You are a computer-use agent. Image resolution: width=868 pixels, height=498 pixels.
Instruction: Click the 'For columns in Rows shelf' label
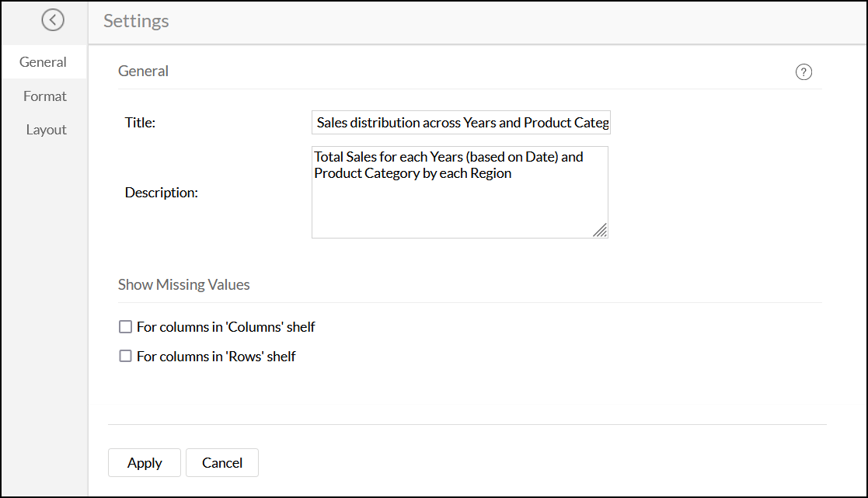click(x=216, y=357)
